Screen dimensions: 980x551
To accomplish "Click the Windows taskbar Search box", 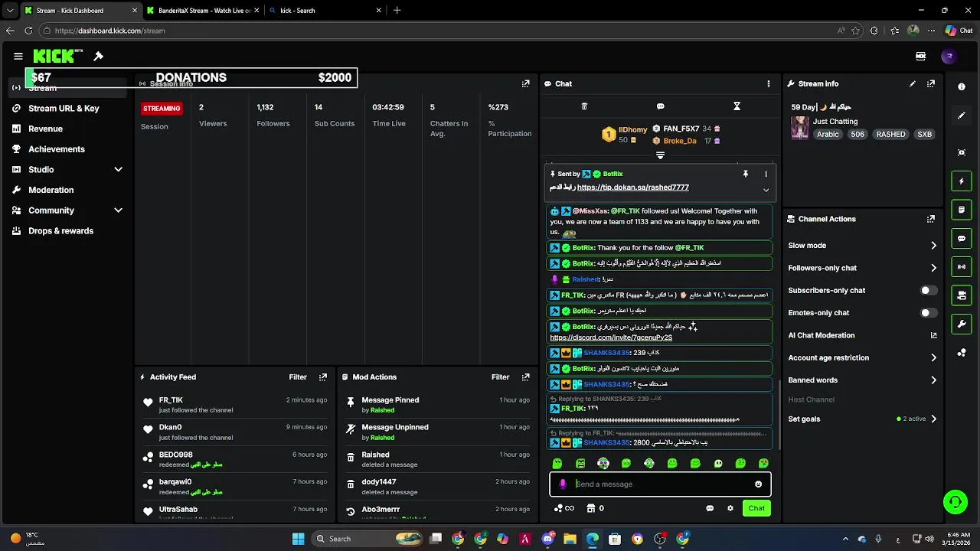I will (x=368, y=539).
